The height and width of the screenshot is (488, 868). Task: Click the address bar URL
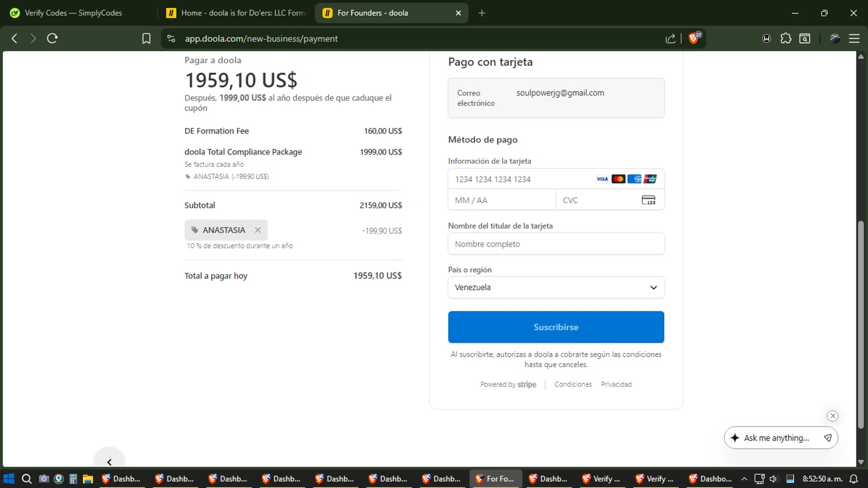pos(262,38)
